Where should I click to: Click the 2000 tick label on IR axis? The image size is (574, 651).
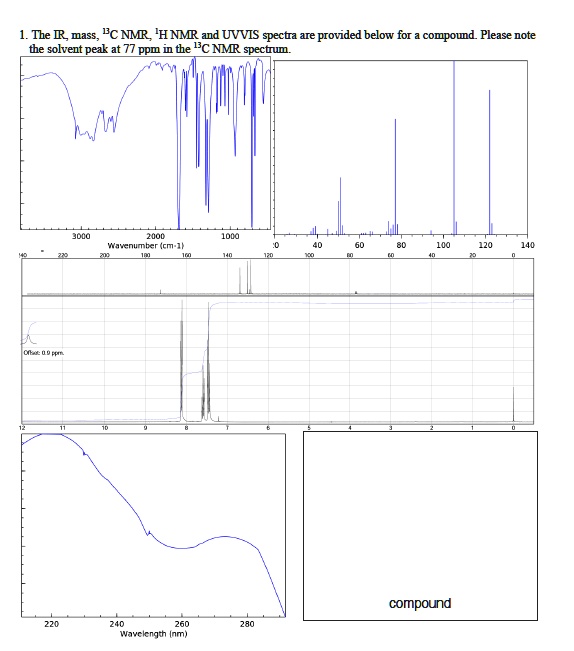pyautogui.click(x=156, y=236)
